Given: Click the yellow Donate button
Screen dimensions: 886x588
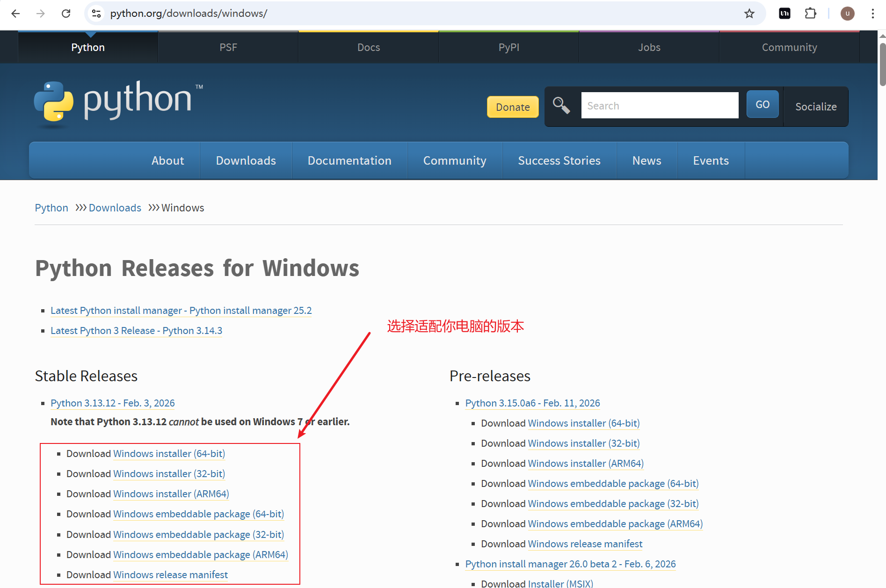Looking at the screenshot, I should 513,107.
